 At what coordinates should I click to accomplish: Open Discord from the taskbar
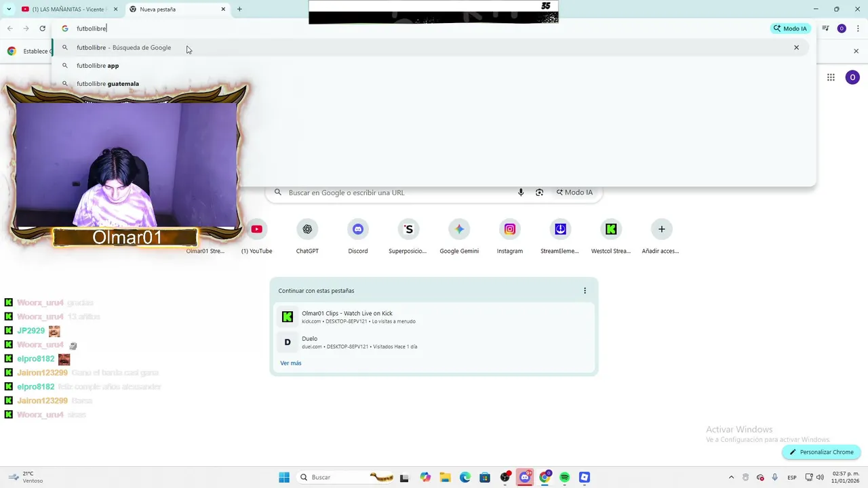pyautogui.click(x=525, y=477)
